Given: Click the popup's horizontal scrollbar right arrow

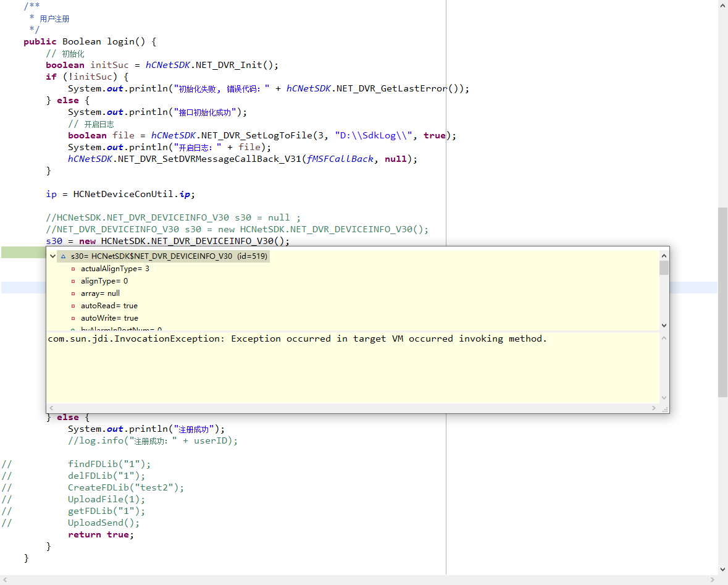Looking at the screenshot, I should click(x=654, y=407).
